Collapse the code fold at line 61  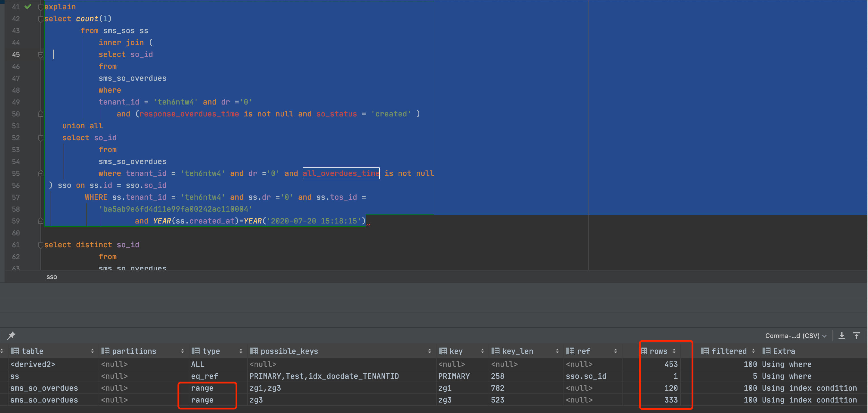pyautogui.click(x=41, y=245)
